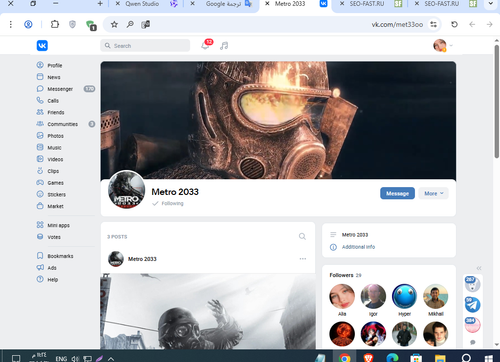Viewport: 500px width, 362px height.
Task: Open a new tab with plus
Action: 100,4
